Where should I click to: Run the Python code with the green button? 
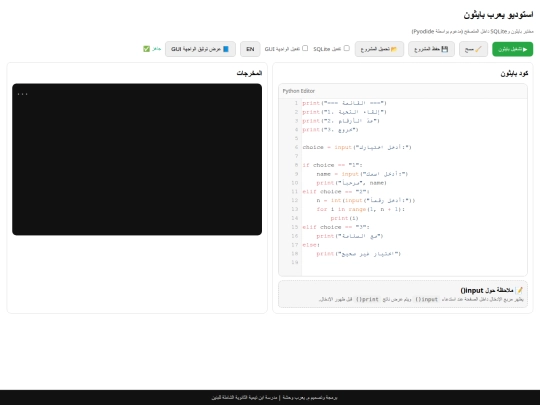pos(512,49)
